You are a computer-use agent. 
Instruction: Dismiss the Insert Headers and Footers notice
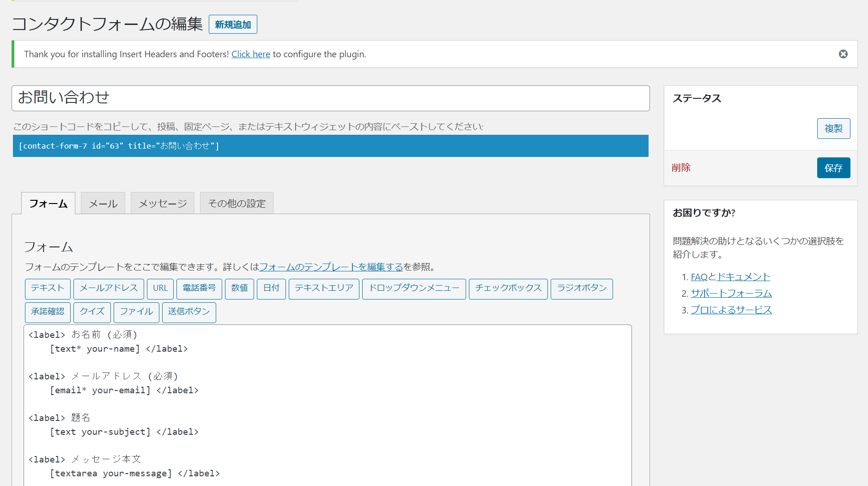coord(843,54)
